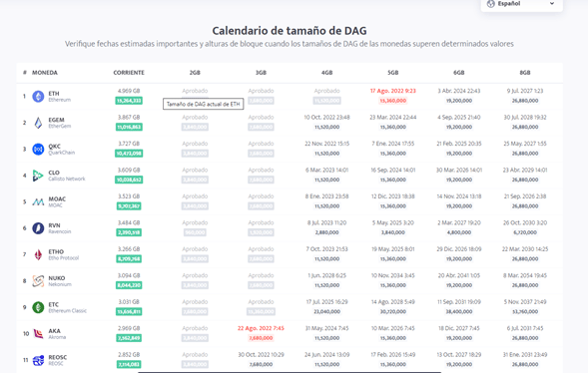Click the MOAC coin logo icon

coord(38,201)
